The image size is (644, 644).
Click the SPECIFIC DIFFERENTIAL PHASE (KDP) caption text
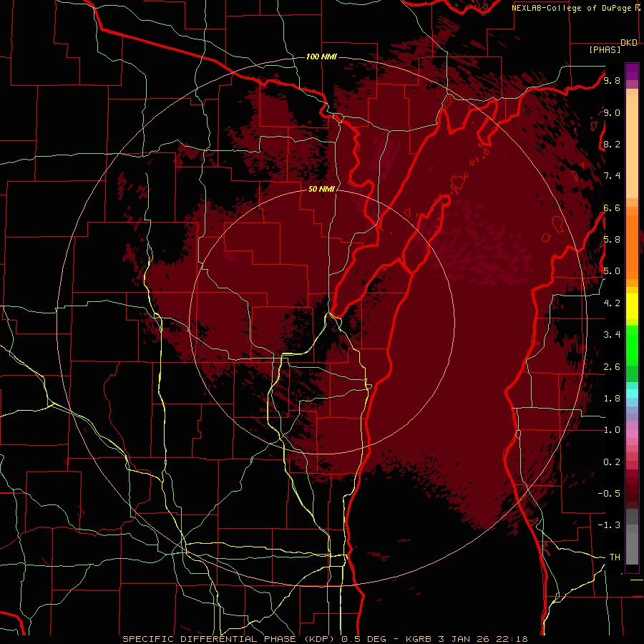pos(230,639)
